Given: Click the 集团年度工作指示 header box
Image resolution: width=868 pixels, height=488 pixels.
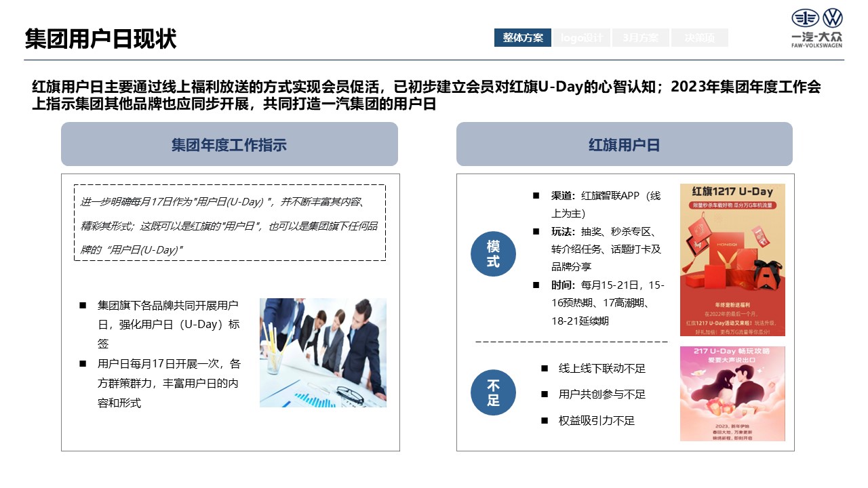Looking at the screenshot, I should tap(229, 144).
